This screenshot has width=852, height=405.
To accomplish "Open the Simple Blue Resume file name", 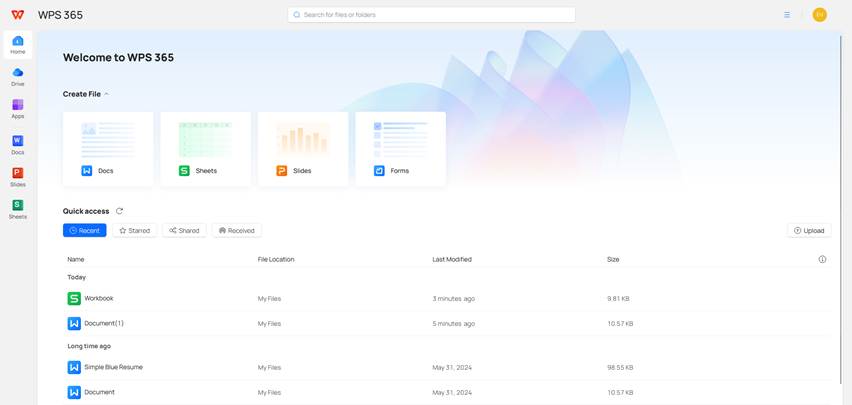I will coord(114,367).
